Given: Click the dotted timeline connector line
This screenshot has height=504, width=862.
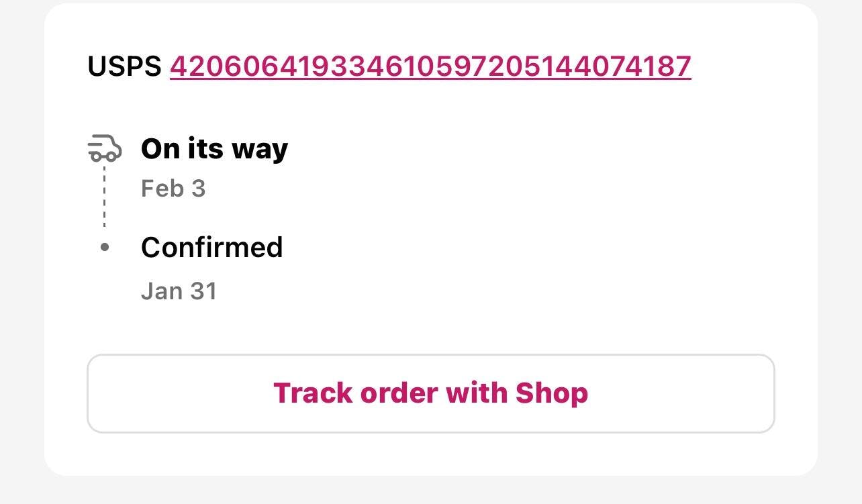Looking at the screenshot, I should [x=105, y=197].
